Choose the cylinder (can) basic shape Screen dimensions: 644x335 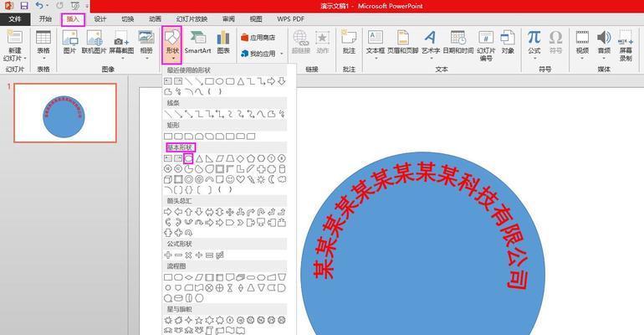(282, 169)
